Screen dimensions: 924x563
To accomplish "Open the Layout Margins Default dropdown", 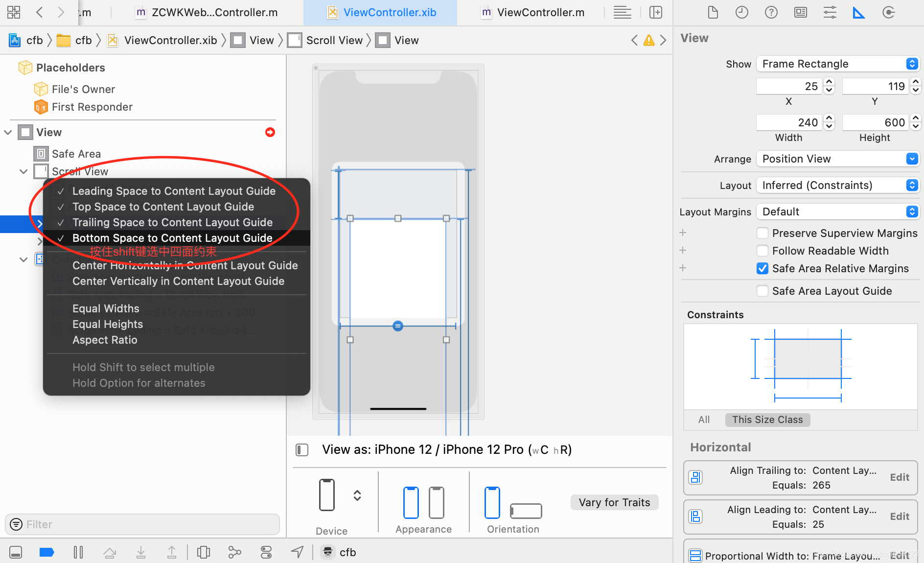I will click(838, 211).
